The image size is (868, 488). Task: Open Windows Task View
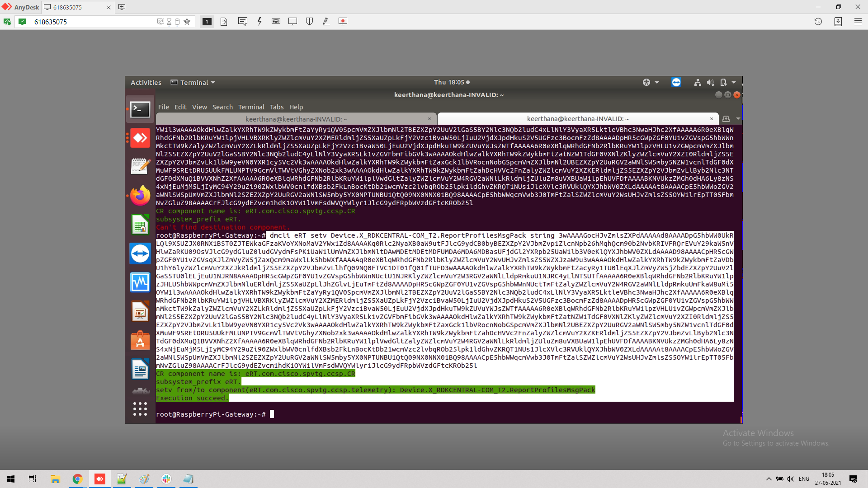pos(33,479)
